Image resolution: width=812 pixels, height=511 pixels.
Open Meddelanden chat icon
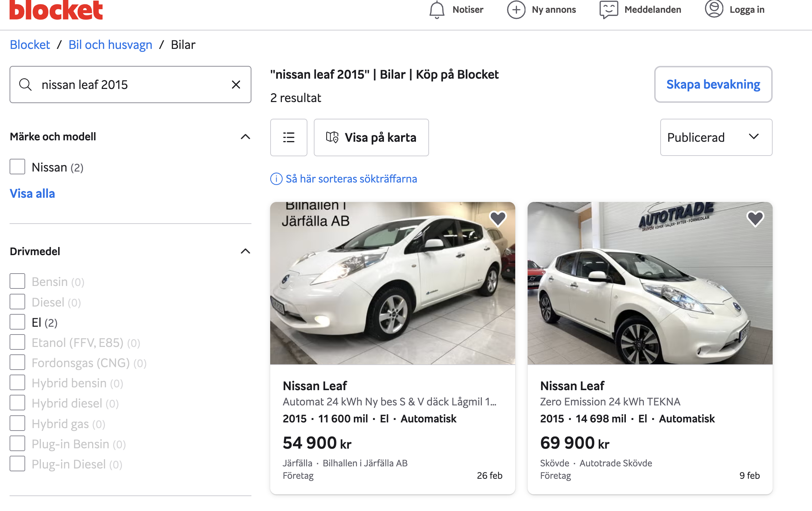[x=608, y=10]
